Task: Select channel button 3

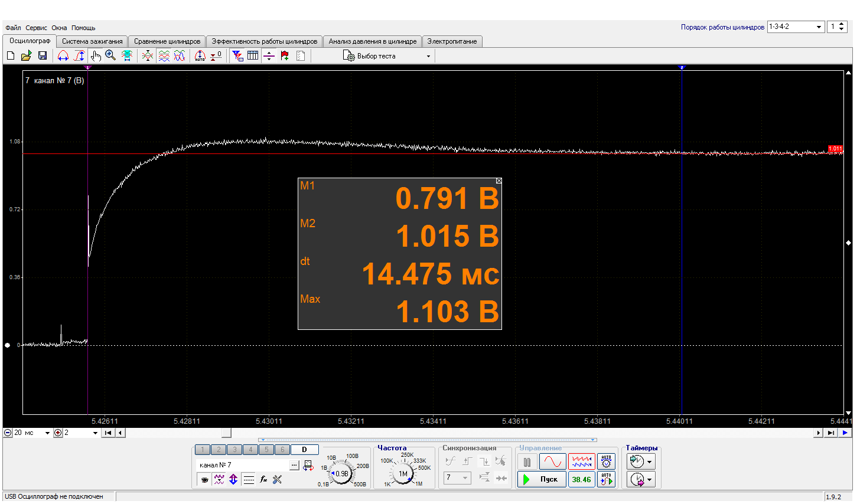Action: pos(234,450)
